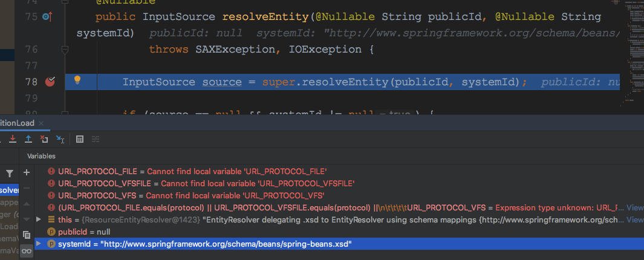Click the Force Step Into red arrow
644x260 pixels.
pos(13,139)
